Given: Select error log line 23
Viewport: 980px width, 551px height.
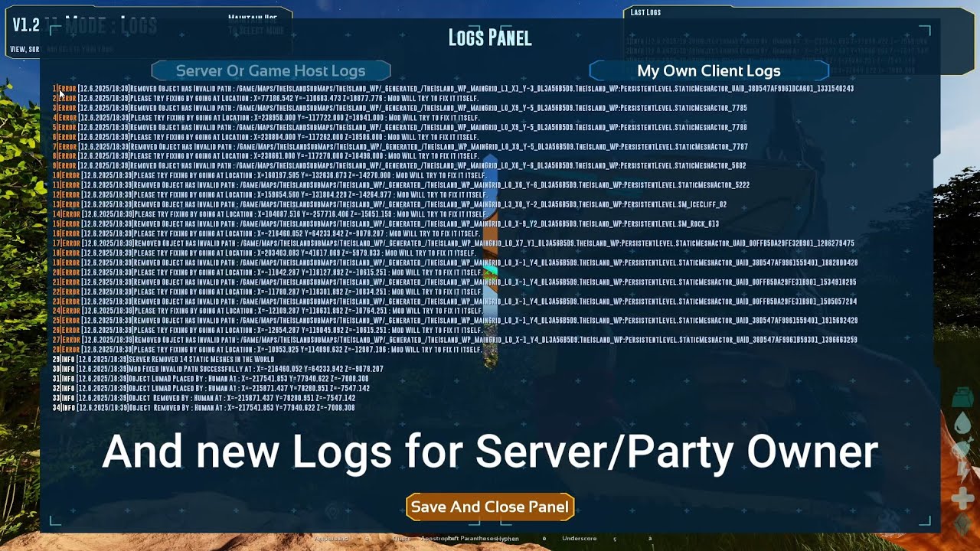Looking at the screenshot, I should click(455, 302).
